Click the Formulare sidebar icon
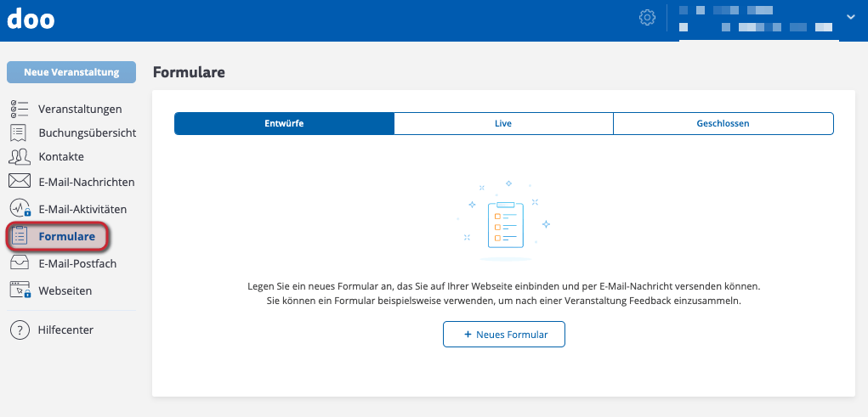868x417 pixels. tap(19, 236)
